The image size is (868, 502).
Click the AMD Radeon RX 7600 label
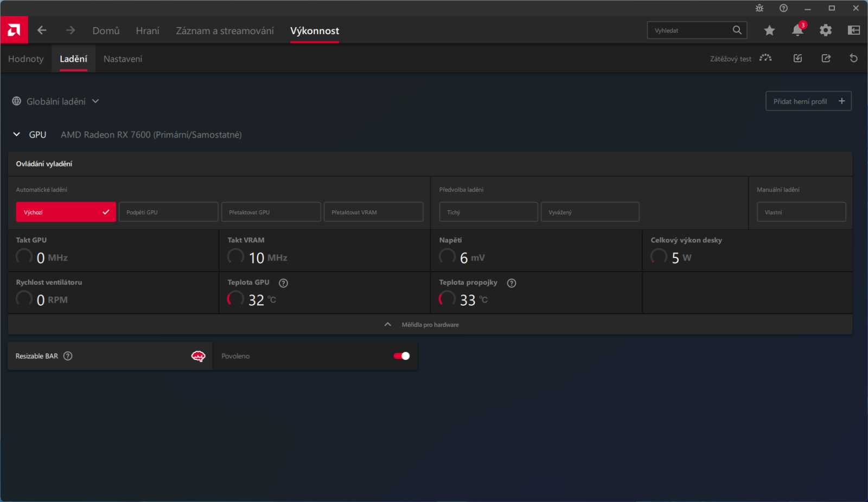tap(151, 134)
